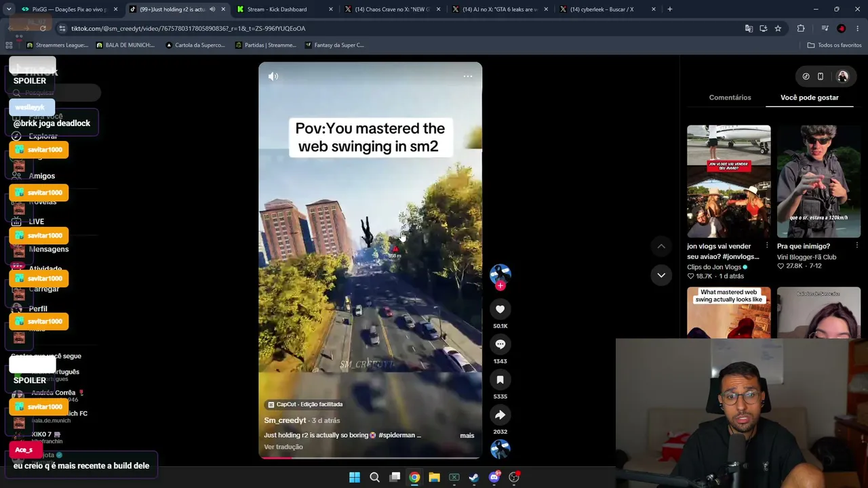Screen dimensions: 868x488
Task: Open the creator's avatar beside the video
Action: tap(500, 273)
